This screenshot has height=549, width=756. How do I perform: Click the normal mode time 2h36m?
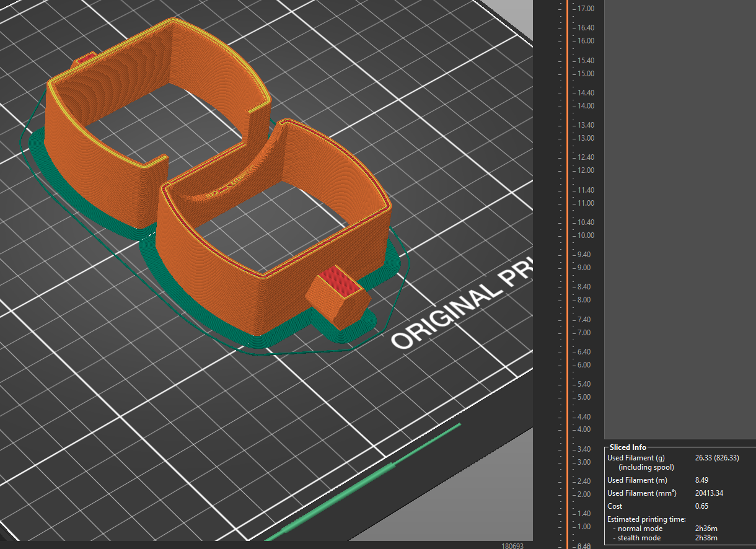706,529
